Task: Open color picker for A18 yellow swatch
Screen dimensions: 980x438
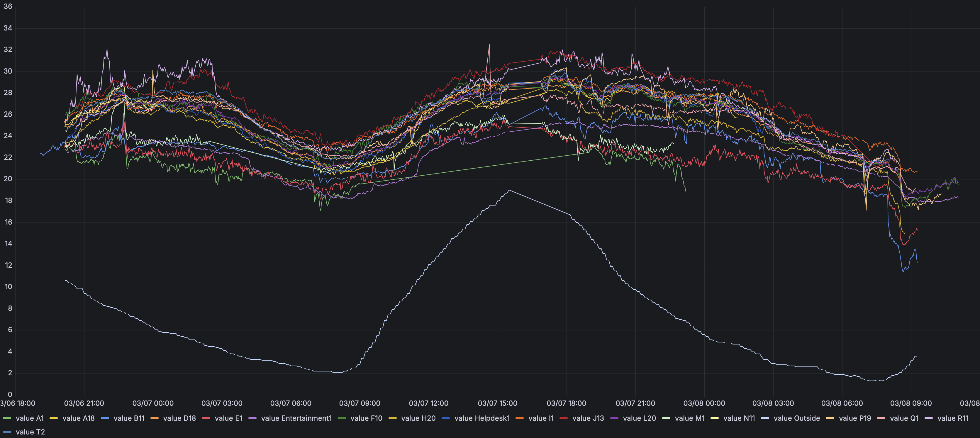Action: click(x=54, y=418)
